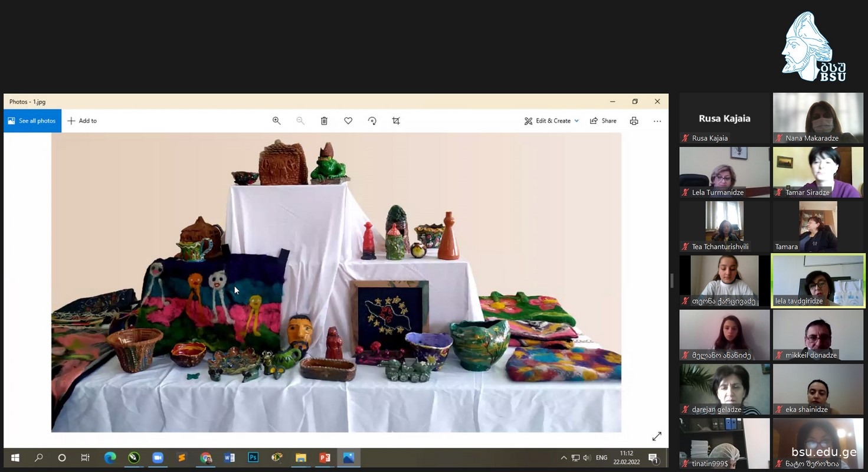
Task: Open Photoshop from the taskbar
Action: tap(253, 458)
